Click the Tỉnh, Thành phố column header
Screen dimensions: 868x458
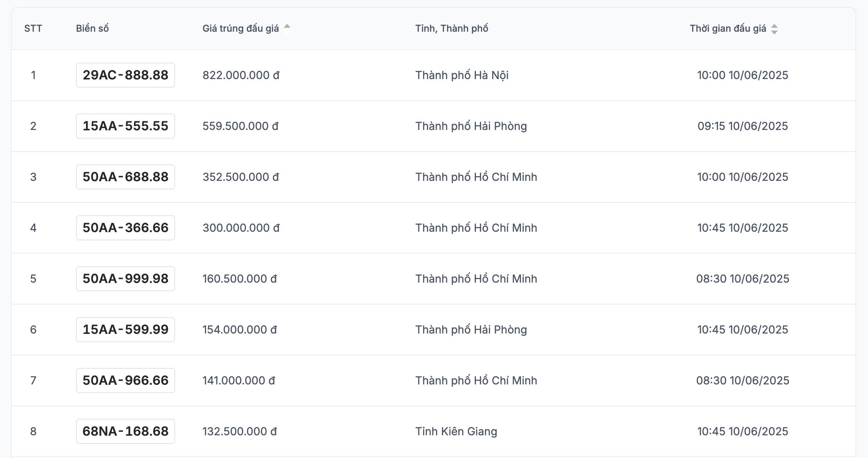tap(452, 29)
